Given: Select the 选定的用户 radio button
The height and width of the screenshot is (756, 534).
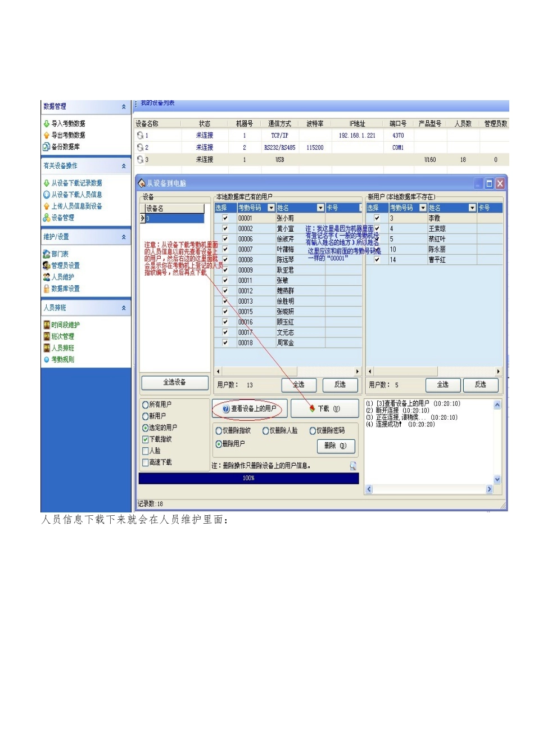Looking at the screenshot, I should (x=145, y=427).
